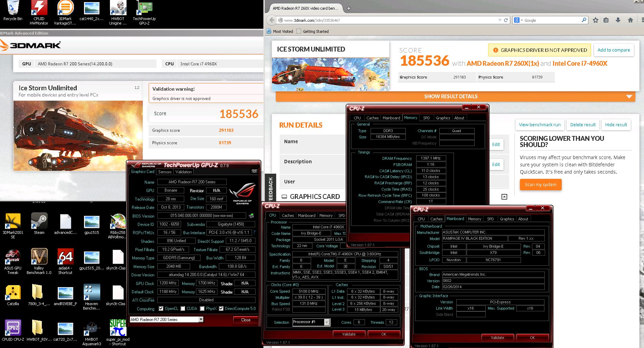Screen dimensions: 644x348
Task: Reload page with the refresh icon
Action: [x=506, y=20]
